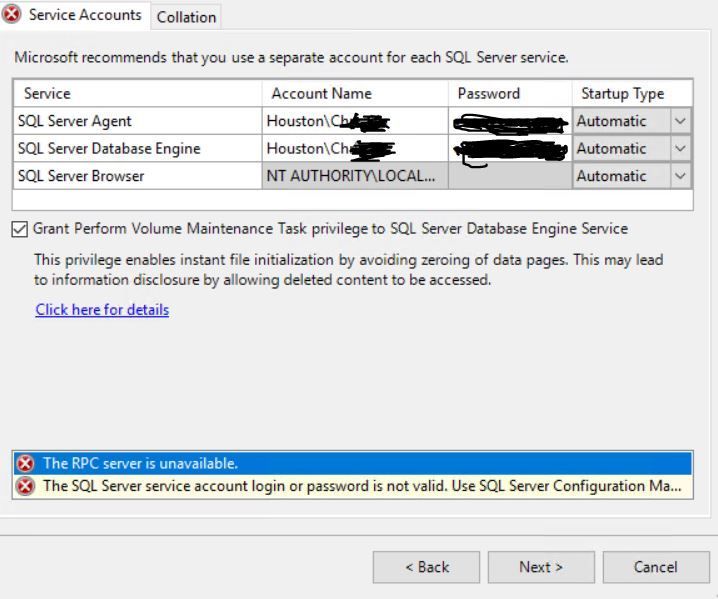Click the Password column header
The width and height of the screenshot is (718, 599).
[510, 93]
